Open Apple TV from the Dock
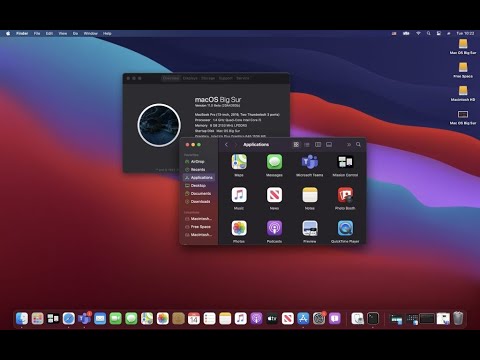 click(x=272, y=319)
